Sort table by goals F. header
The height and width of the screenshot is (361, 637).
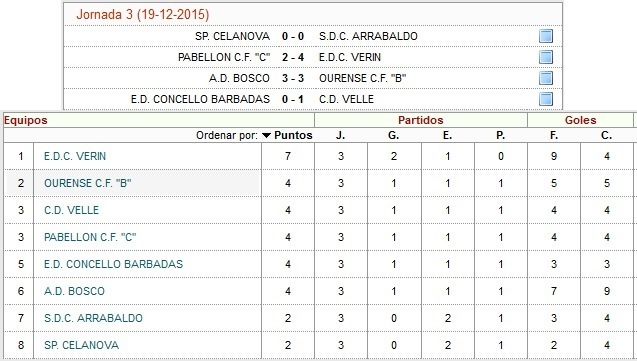[x=554, y=135]
